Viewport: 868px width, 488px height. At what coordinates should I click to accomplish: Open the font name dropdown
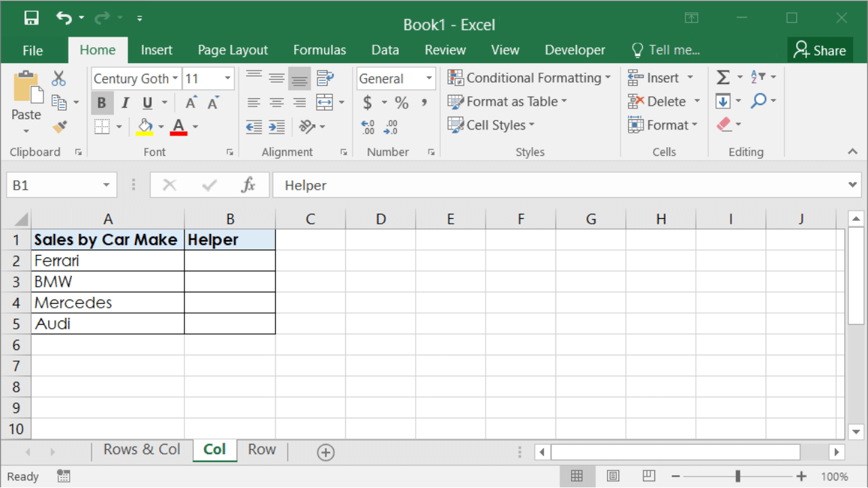point(176,79)
